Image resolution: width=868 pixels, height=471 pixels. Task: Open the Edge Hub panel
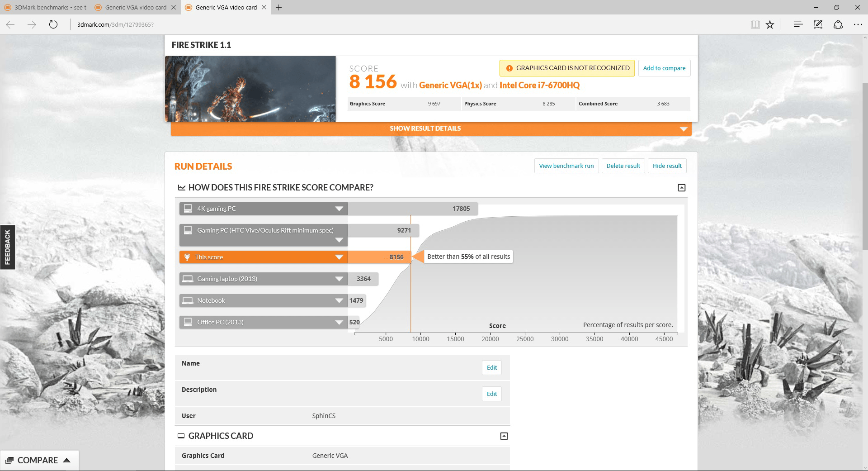click(x=798, y=24)
